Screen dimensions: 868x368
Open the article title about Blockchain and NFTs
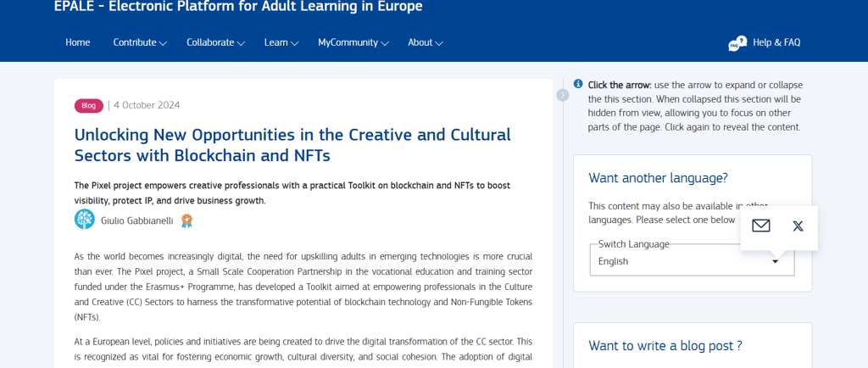tap(292, 145)
